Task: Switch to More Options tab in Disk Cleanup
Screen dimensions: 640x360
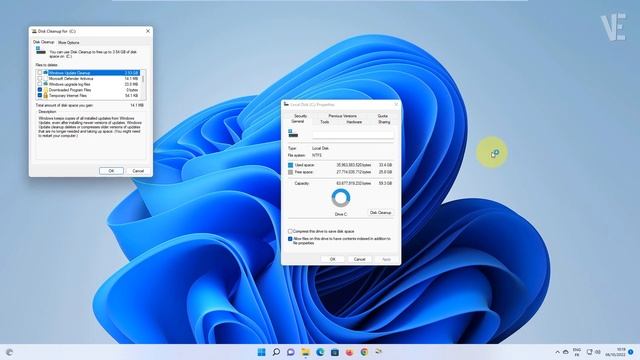Action: click(69, 42)
